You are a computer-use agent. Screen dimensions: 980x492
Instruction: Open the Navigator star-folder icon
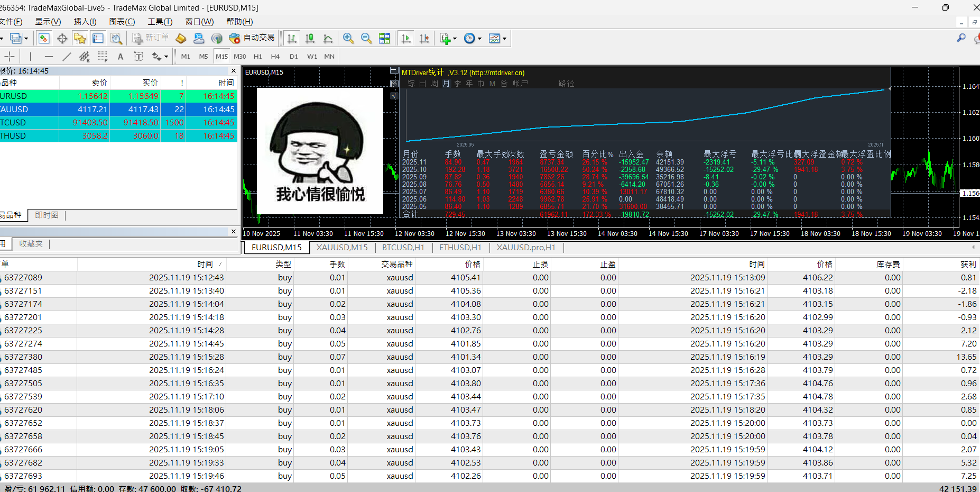point(80,38)
